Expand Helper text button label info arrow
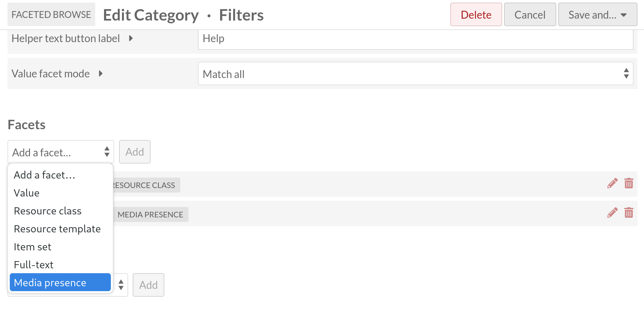The width and height of the screenshot is (644, 329). click(x=131, y=38)
